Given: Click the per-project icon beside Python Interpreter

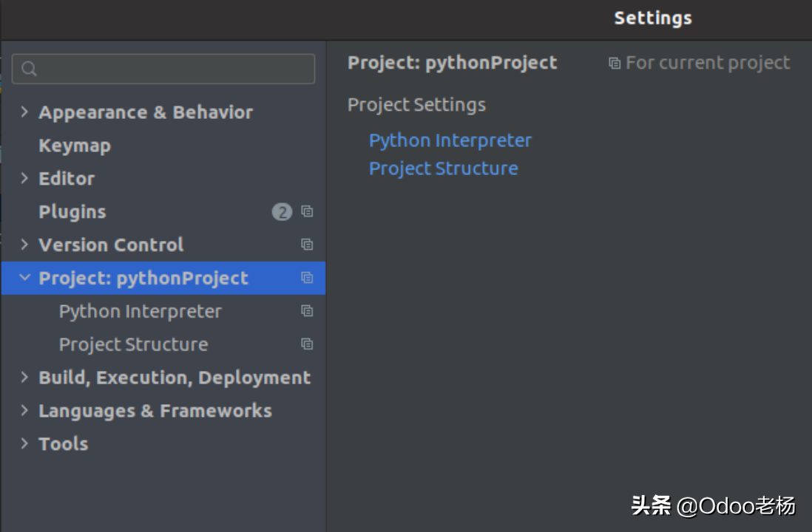Looking at the screenshot, I should pyautogui.click(x=307, y=311).
